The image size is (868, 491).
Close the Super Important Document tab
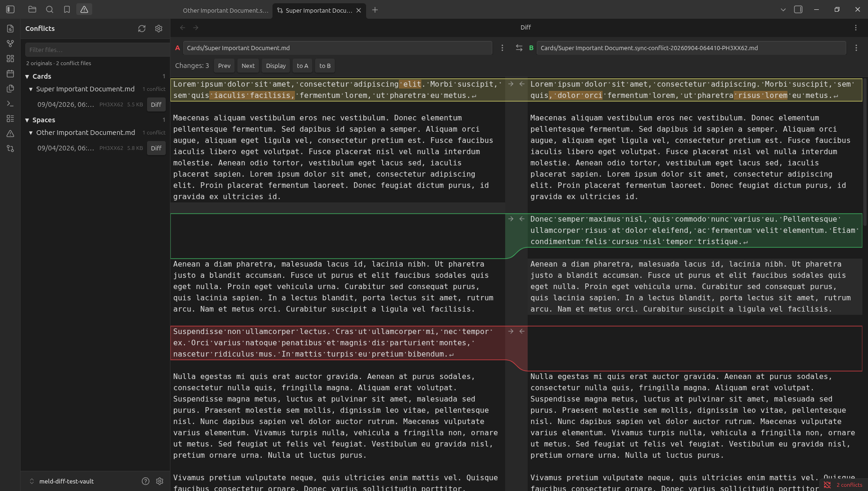pyautogui.click(x=359, y=10)
